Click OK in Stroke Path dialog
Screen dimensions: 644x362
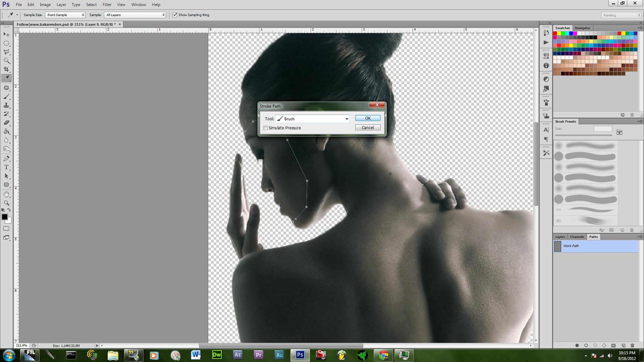(368, 118)
